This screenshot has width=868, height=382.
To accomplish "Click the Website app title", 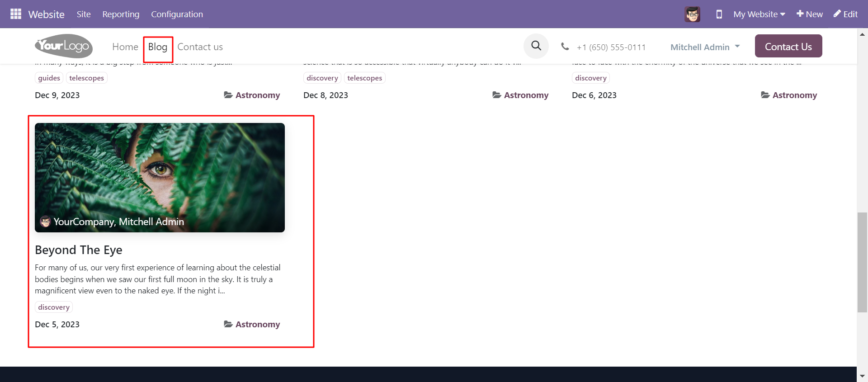I will coord(47,14).
